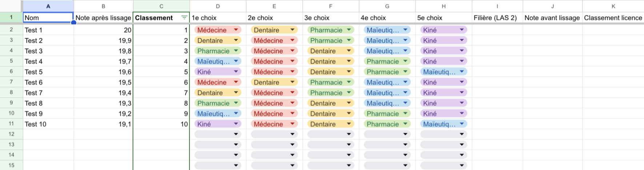Select the cell containing 19,6
The width and height of the screenshot is (644, 170).
103,72
